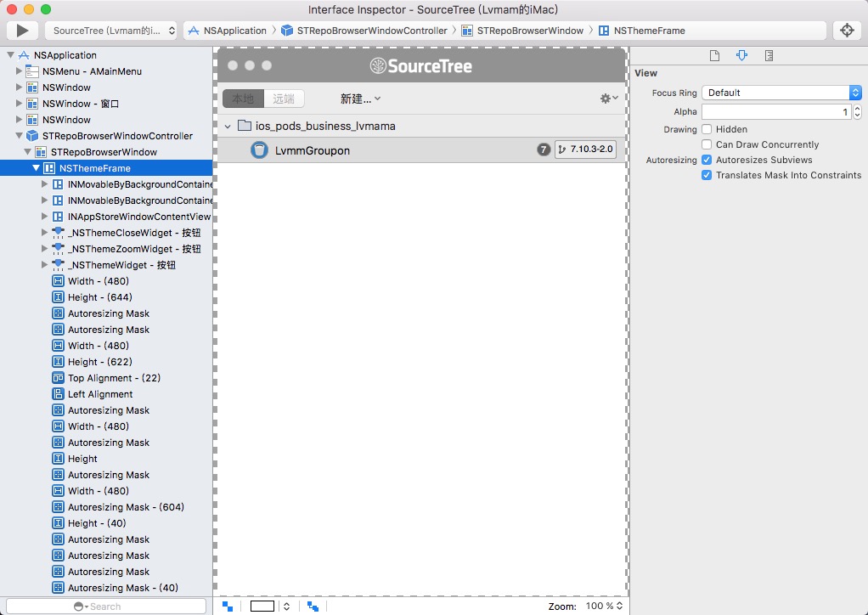Click the leftmost layers icon in bottom bar
The height and width of the screenshot is (615, 868).
pyautogui.click(x=228, y=606)
